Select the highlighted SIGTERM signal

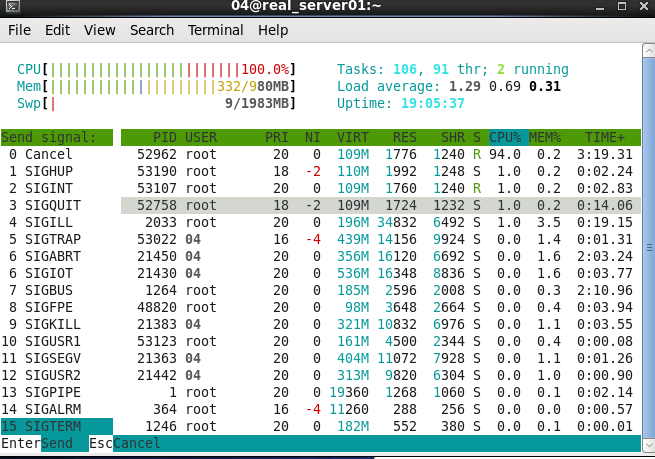pyautogui.click(x=57, y=426)
